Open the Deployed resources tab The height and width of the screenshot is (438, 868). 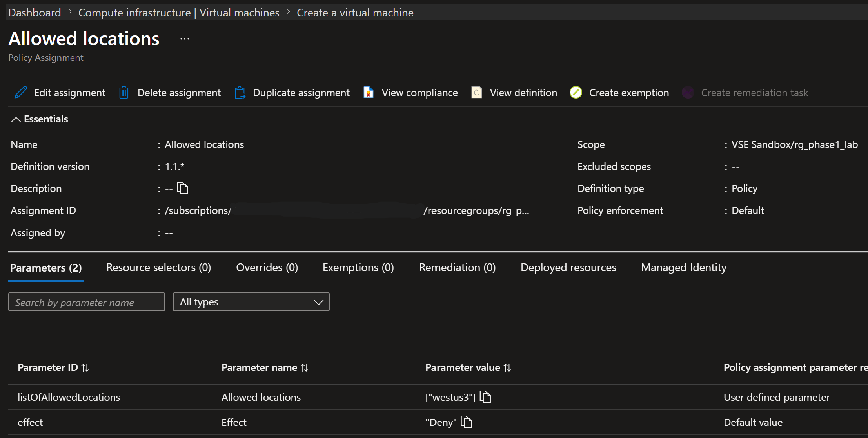pos(568,268)
